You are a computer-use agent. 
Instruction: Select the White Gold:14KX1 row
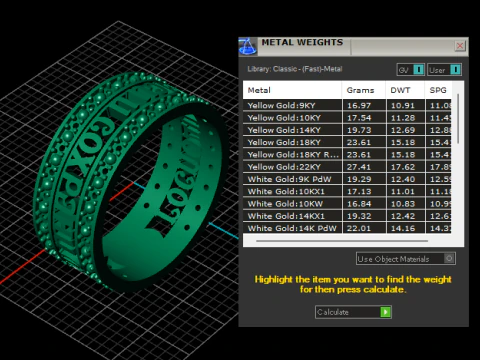click(x=347, y=216)
